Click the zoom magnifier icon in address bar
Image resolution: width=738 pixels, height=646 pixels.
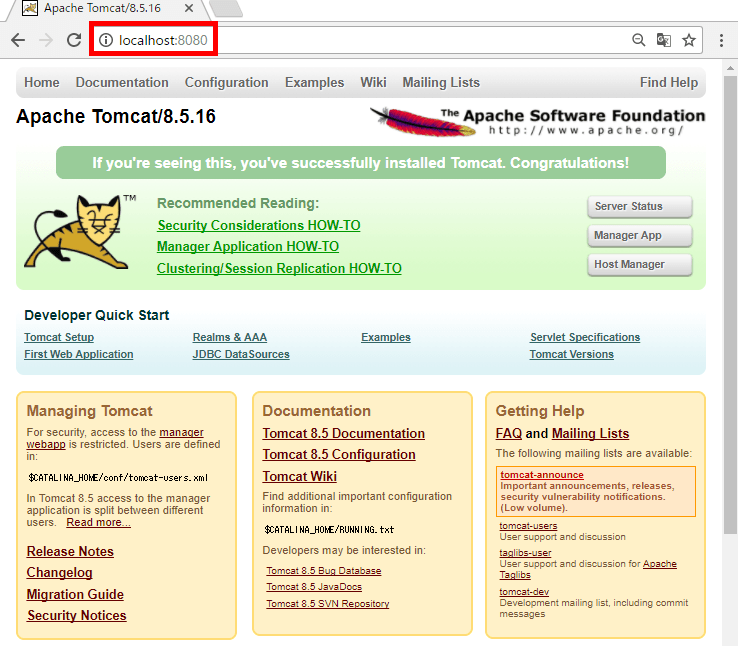638,40
